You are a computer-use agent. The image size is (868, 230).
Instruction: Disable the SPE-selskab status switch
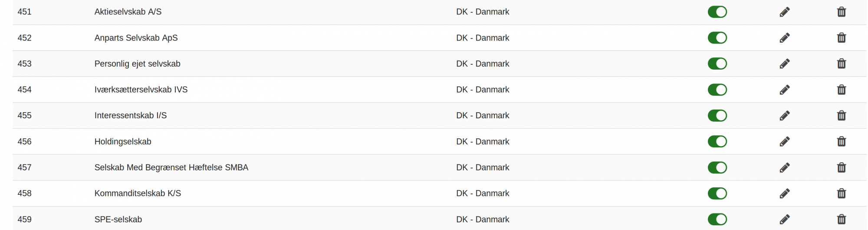(717, 219)
